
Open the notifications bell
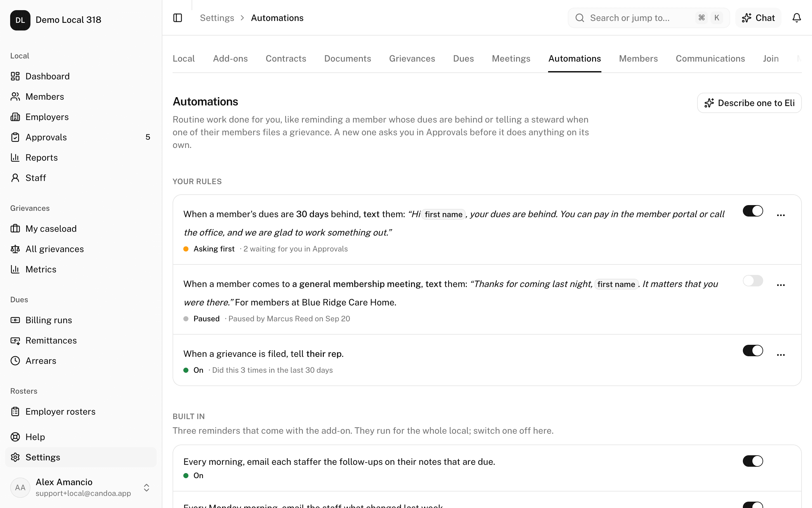point(796,18)
